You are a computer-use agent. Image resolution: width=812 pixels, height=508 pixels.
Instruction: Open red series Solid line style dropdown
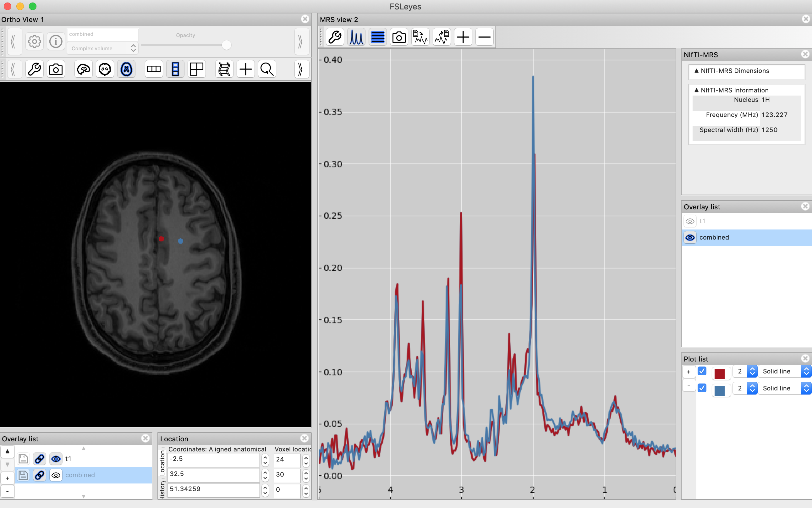click(784, 371)
